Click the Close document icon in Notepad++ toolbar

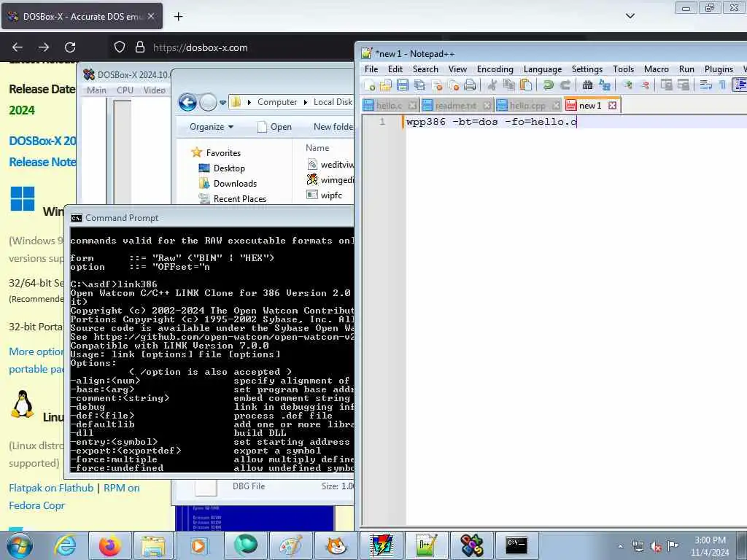pos(437,85)
